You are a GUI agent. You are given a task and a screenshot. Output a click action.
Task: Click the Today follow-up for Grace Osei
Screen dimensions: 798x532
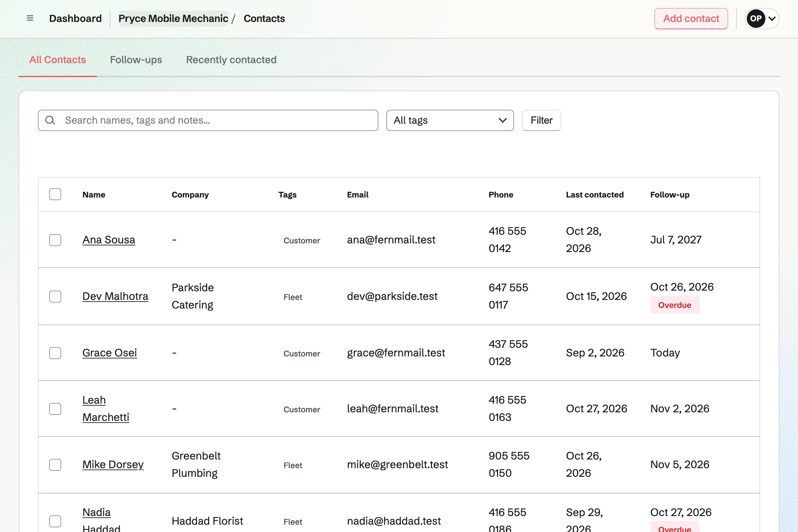665,352
